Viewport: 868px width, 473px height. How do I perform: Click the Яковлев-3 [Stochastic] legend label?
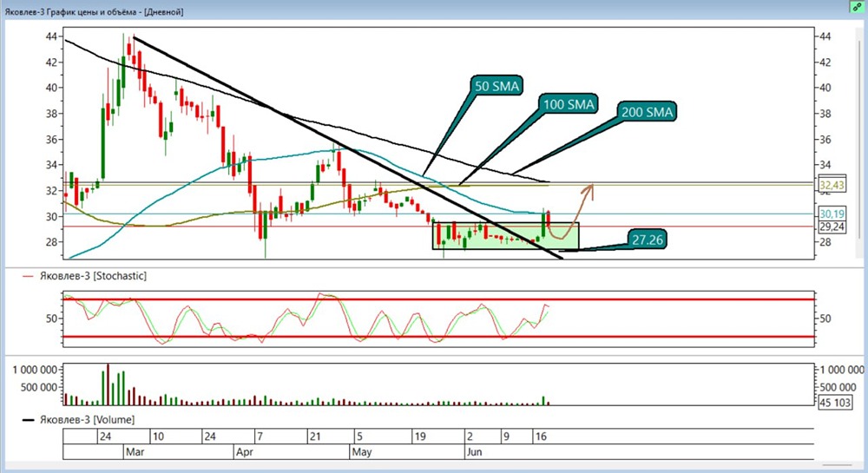point(93,275)
